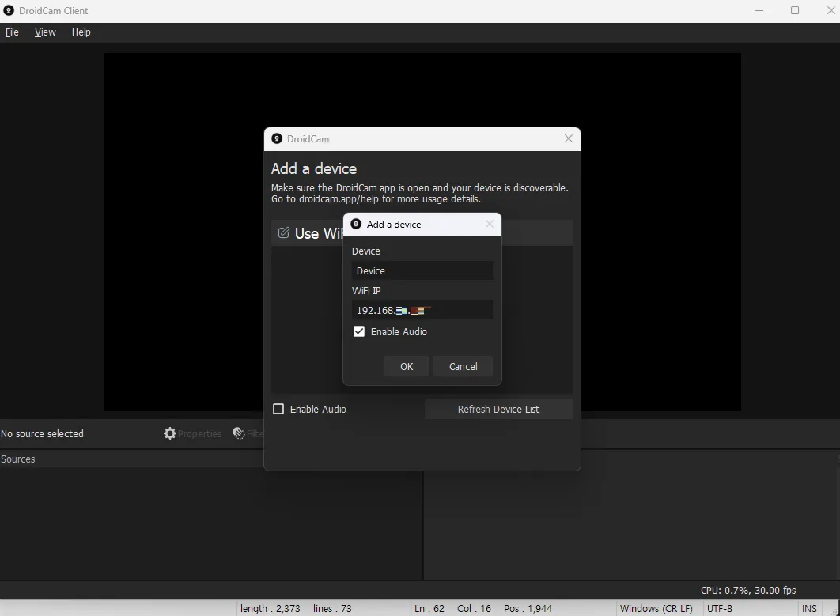The image size is (840, 616).
Task: Check Enable Audio beside Refresh Device List
Action: click(278, 410)
